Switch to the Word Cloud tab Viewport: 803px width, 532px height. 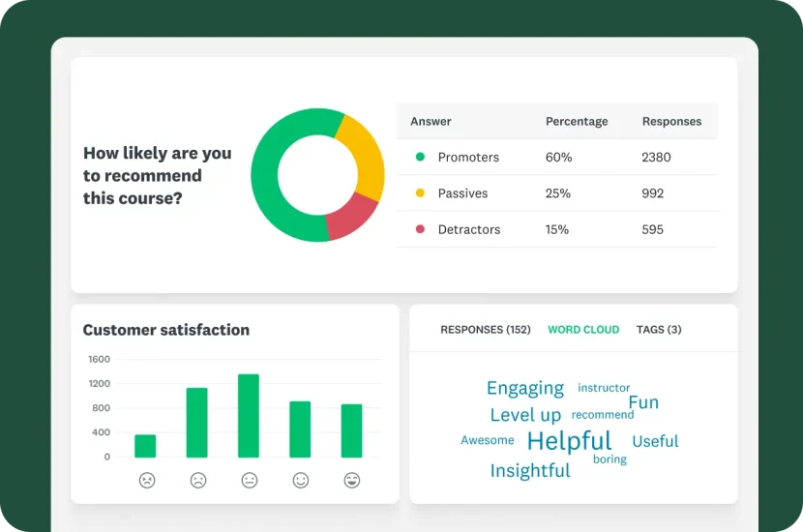click(583, 330)
